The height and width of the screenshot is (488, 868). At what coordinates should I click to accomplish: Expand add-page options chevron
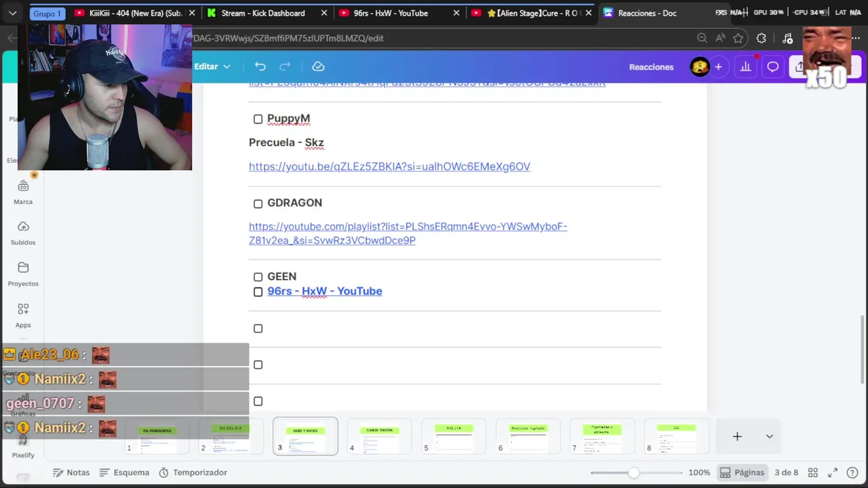769,436
